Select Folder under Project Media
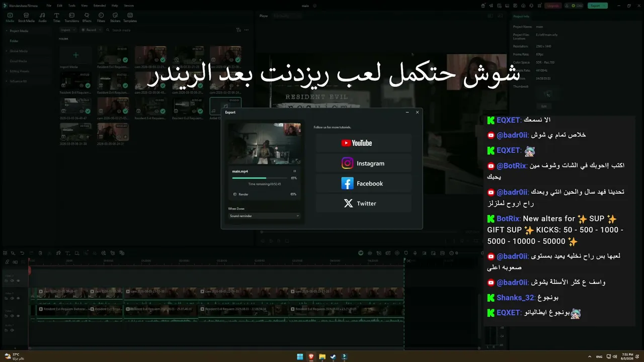Viewport: 644px width, 362px height. (14, 41)
